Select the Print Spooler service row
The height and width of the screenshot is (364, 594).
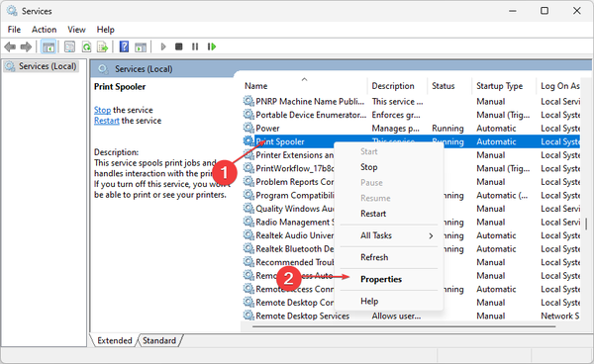point(411,141)
